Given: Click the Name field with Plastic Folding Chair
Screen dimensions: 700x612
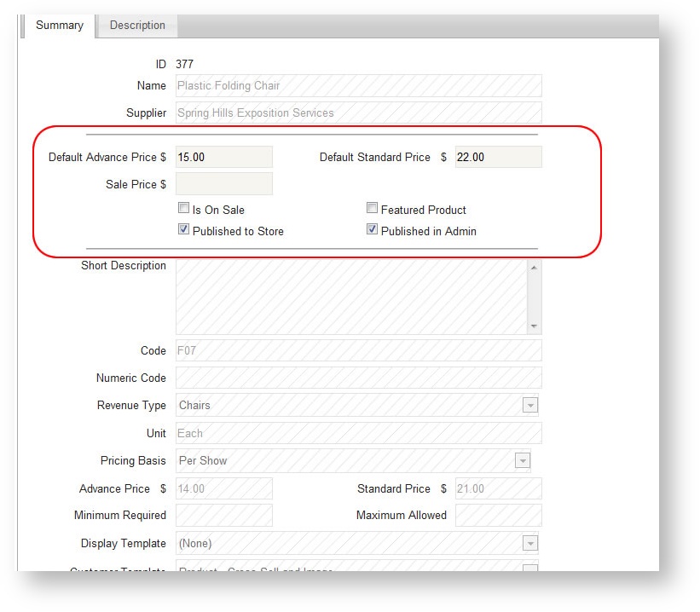Looking at the screenshot, I should pos(358,86).
